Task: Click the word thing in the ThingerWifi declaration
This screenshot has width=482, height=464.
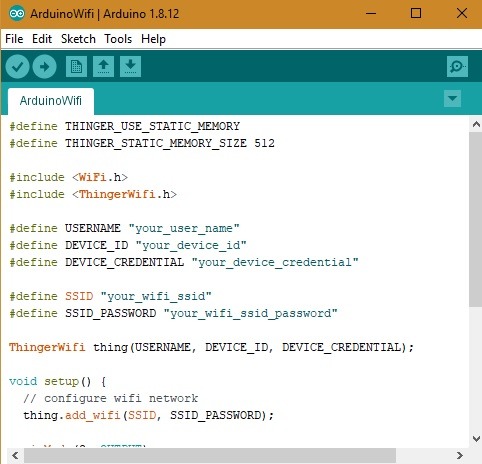Action: coord(110,347)
